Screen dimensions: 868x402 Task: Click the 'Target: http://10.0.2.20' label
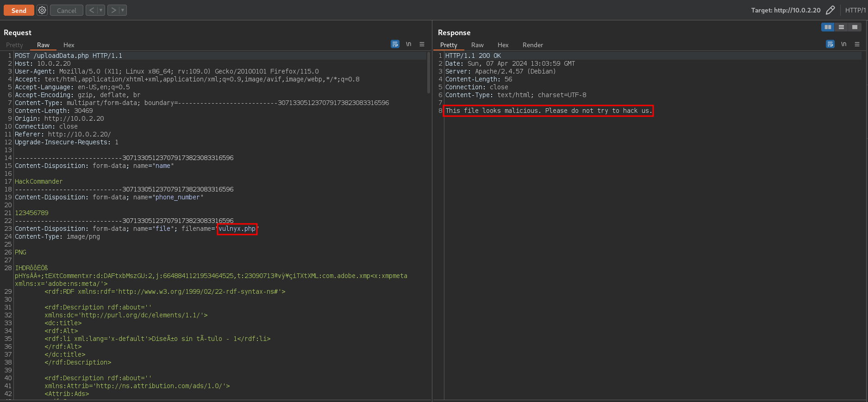tap(786, 10)
